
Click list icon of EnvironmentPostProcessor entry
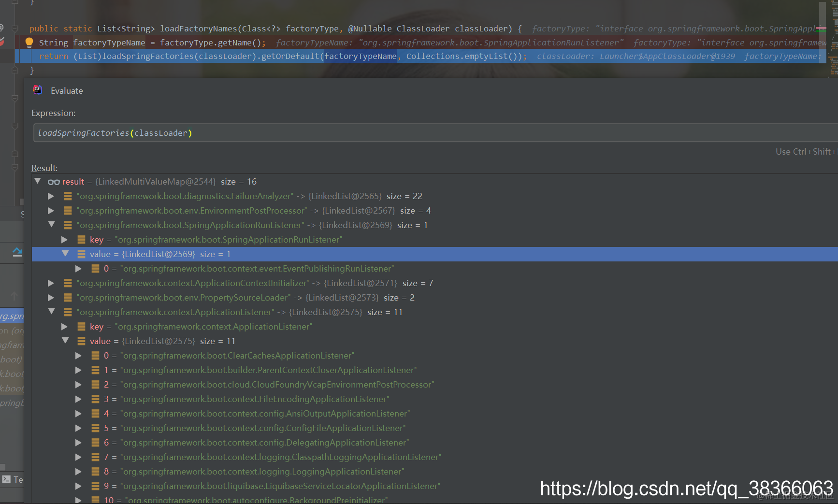click(x=68, y=211)
